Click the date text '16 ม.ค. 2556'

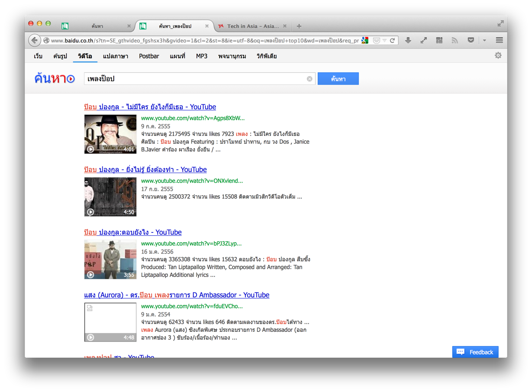[x=157, y=252]
